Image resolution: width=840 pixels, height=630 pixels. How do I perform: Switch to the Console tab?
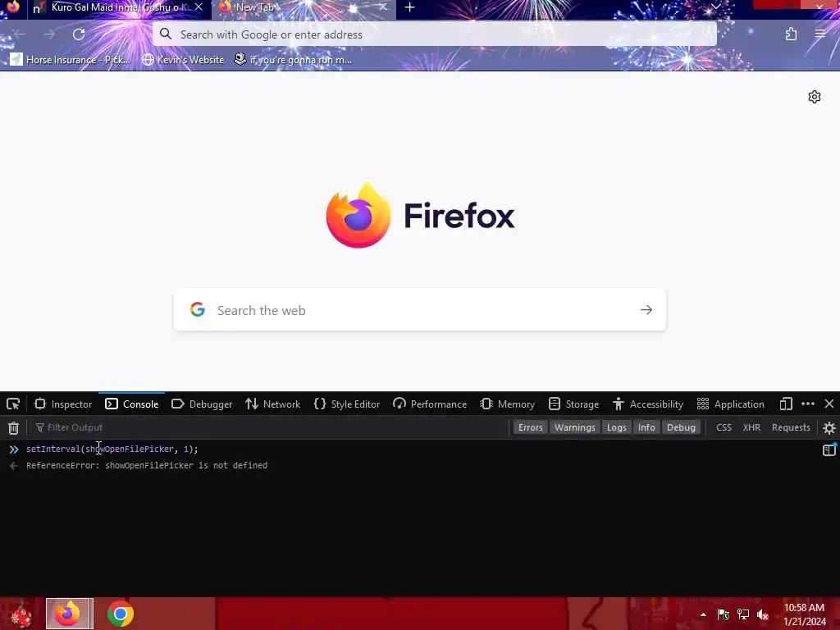coord(132,404)
